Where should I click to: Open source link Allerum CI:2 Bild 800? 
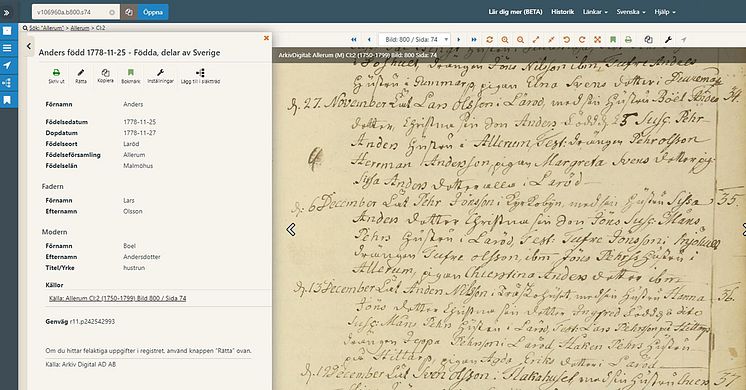coord(118,298)
